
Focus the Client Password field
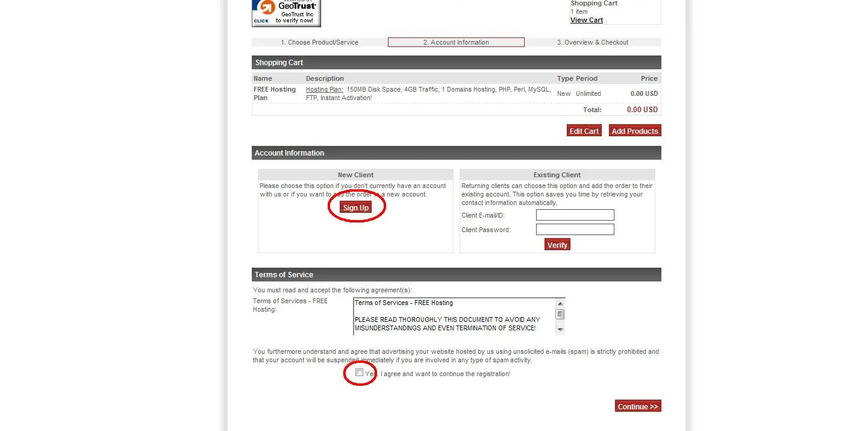pyautogui.click(x=575, y=229)
